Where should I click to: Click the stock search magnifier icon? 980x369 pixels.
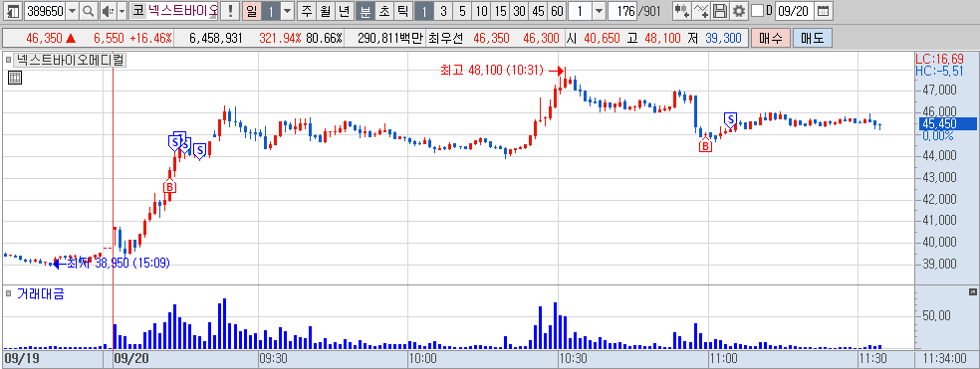88,11
